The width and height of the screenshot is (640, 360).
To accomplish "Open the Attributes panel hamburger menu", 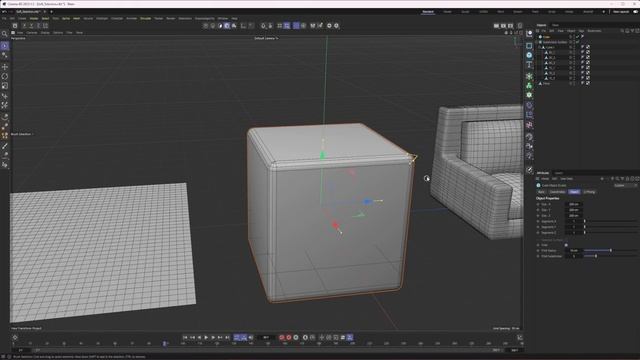I will pyautogui.click(x=538, y=179).
